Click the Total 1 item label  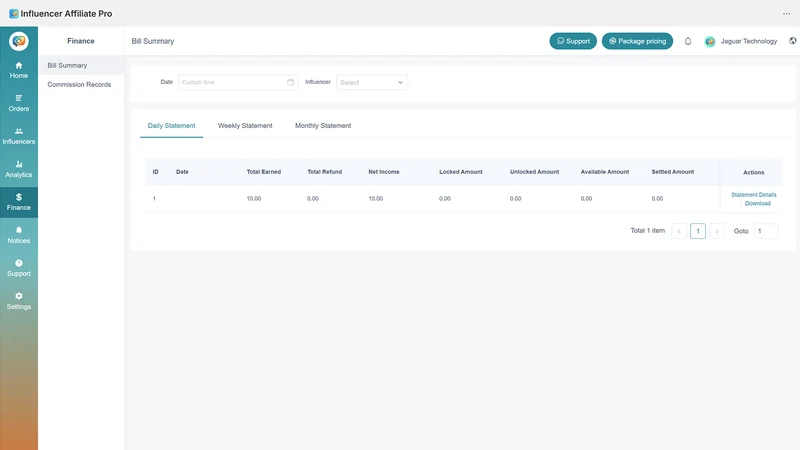pos(647,231)
